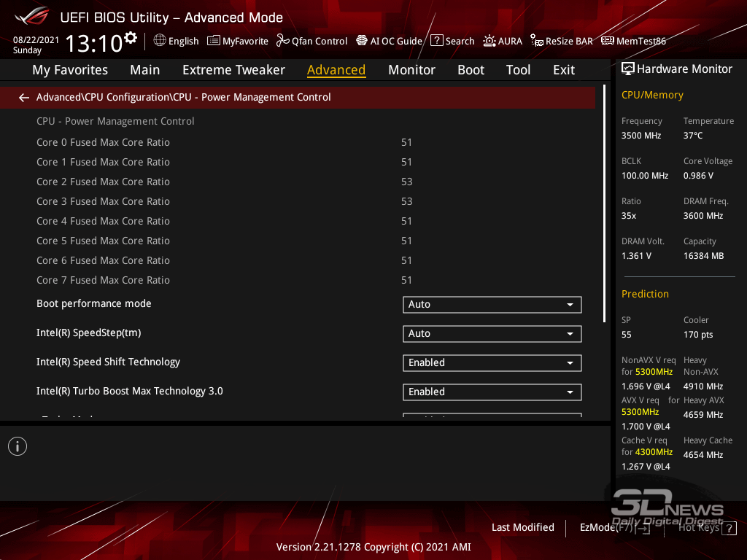
Task: Toggle ReSize BAR icon
Action: (x=537, y=41)
